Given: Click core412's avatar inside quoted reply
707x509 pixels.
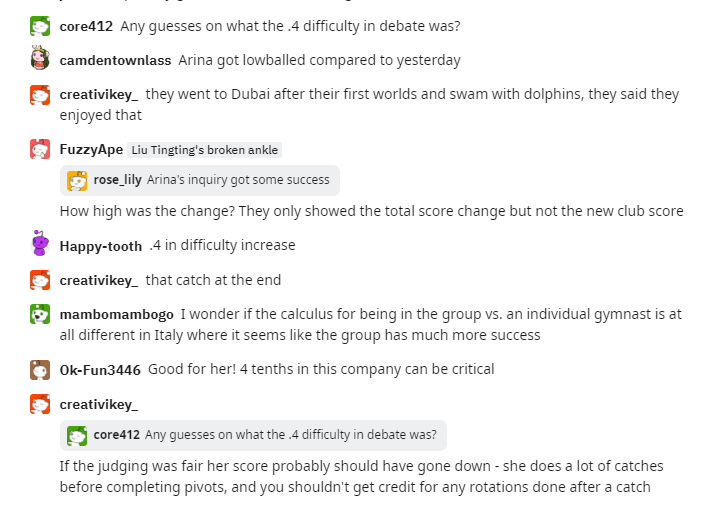Looking at the screenshot, I should (77, 435).
